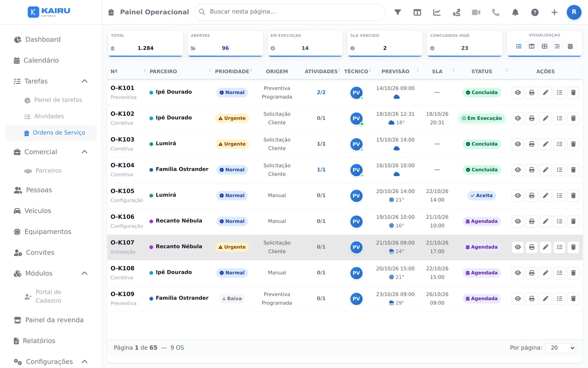Viewport: 588px width, 368px height.
Task: Open user avatar R menu
Action: click(574, 12)
